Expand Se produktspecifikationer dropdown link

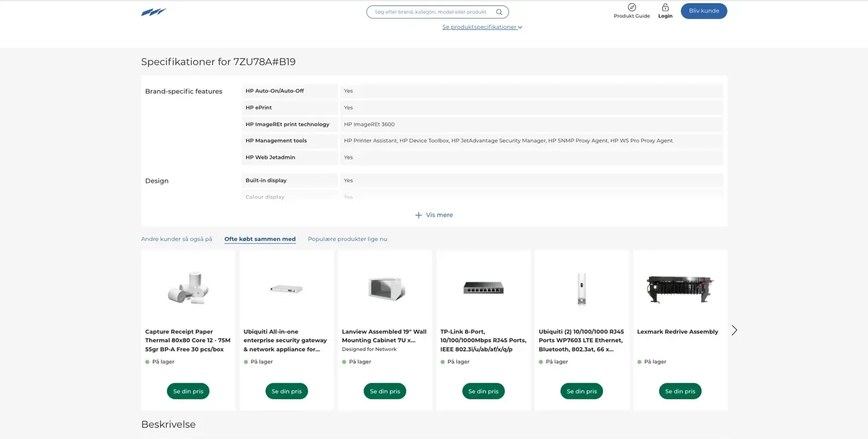tap(482, 27)
